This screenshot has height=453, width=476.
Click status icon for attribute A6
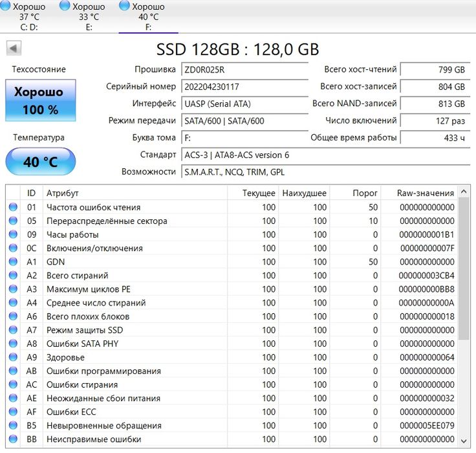[x=13, y=316]
